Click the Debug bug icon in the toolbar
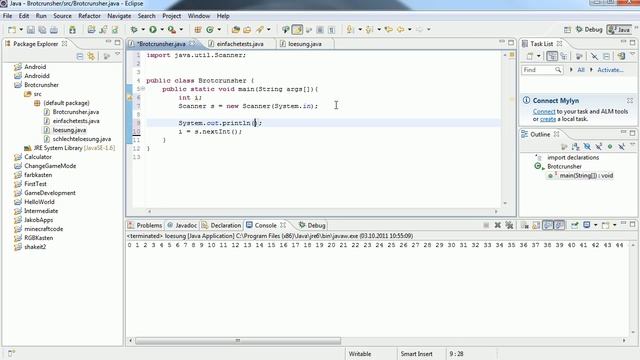640x360 pixels. coord(134,29)
